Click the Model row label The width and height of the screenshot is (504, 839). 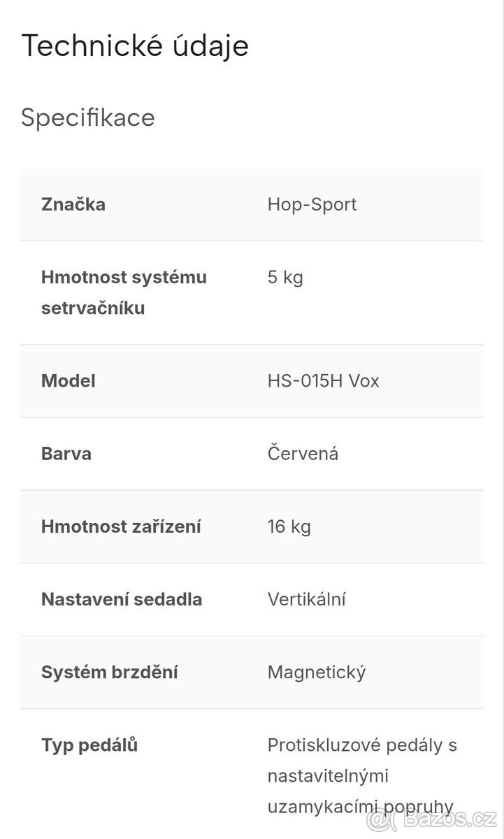[x=69, y=381]
